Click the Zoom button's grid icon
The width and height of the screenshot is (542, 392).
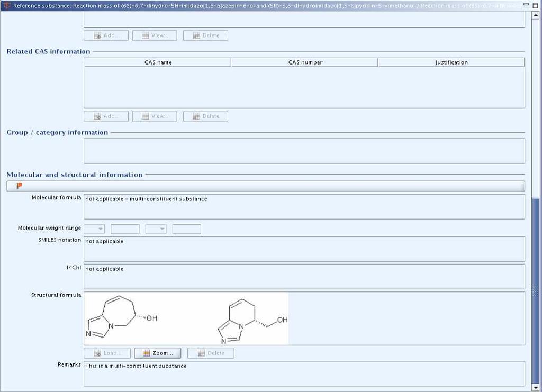coord(147,353)
